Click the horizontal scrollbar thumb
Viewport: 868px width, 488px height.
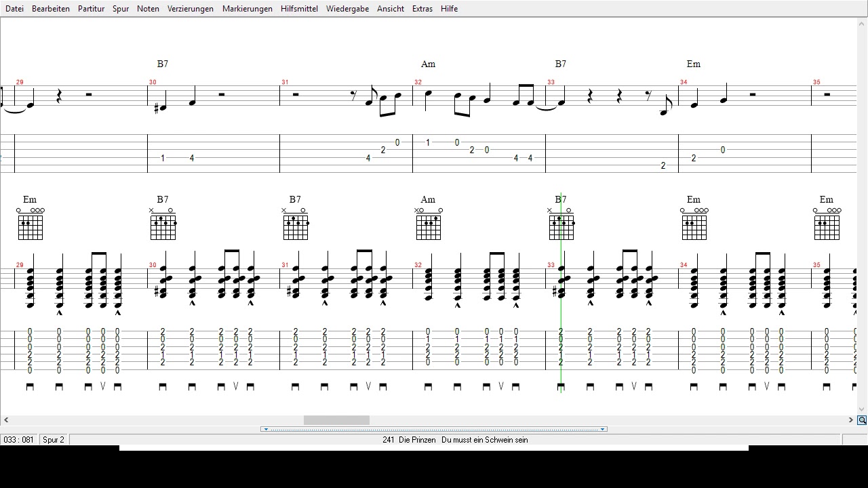pyautogui.click(x=336, y=420)
